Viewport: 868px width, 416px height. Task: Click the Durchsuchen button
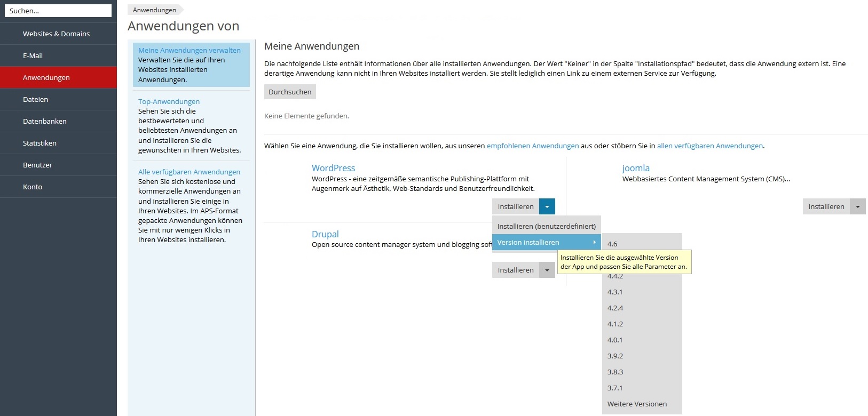(290, 92)
